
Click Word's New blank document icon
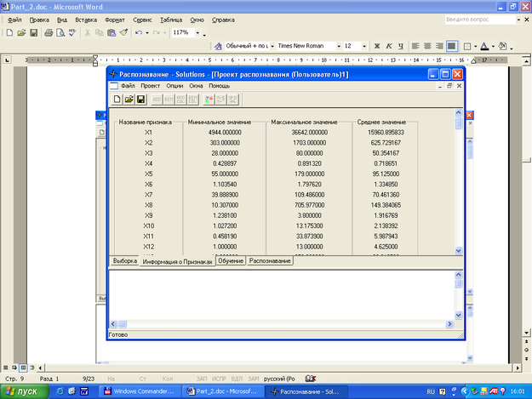(9, 32)
